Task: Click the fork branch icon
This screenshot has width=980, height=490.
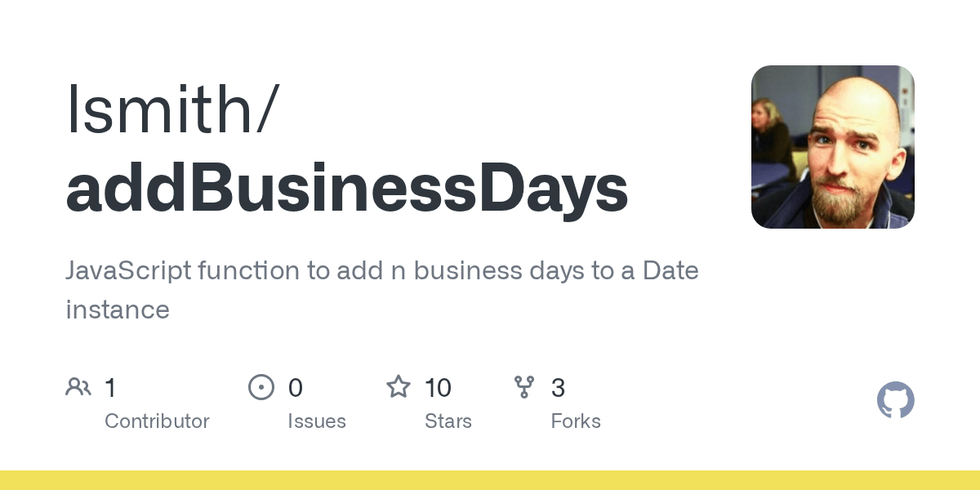Action: pyautogui.click(x=524, y=387)
